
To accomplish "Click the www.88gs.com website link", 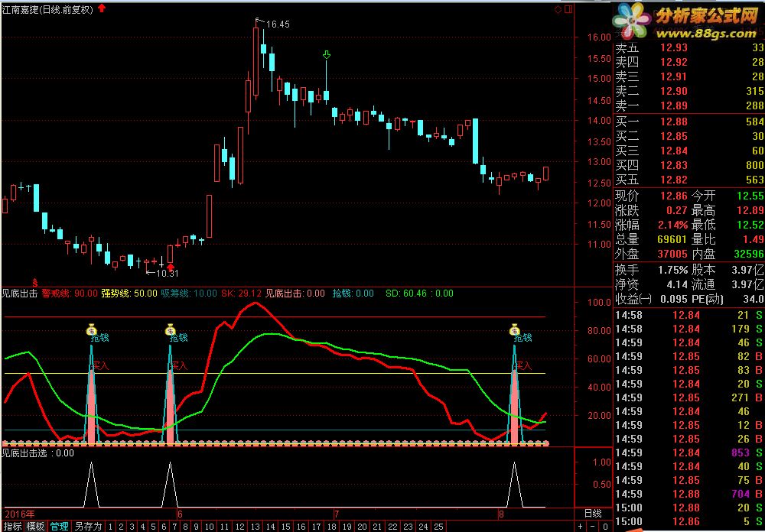I will point(705,34).
